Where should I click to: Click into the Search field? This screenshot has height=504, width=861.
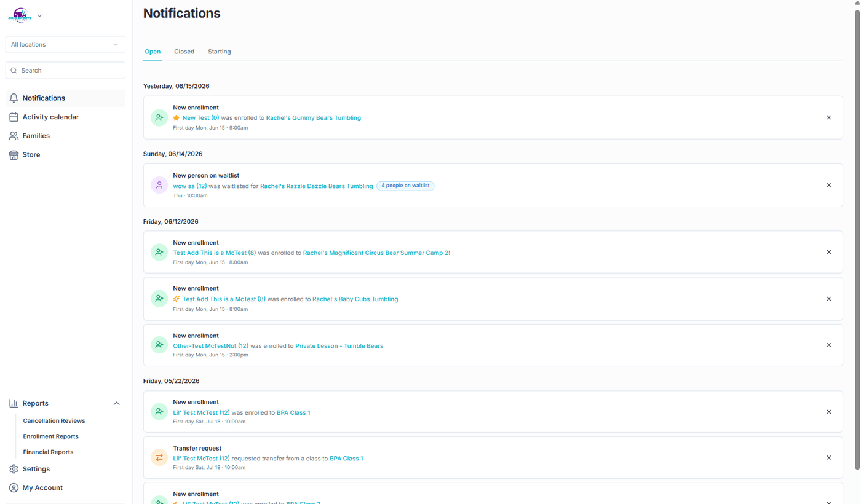65,71
